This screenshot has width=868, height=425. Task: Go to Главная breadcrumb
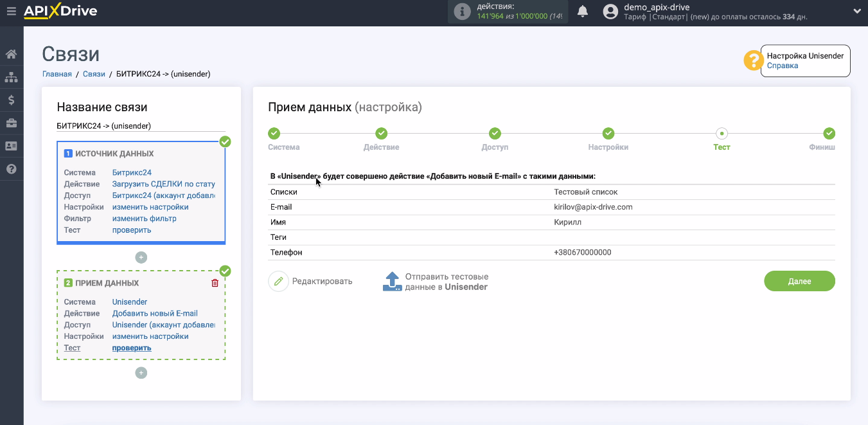pos(57,74)
